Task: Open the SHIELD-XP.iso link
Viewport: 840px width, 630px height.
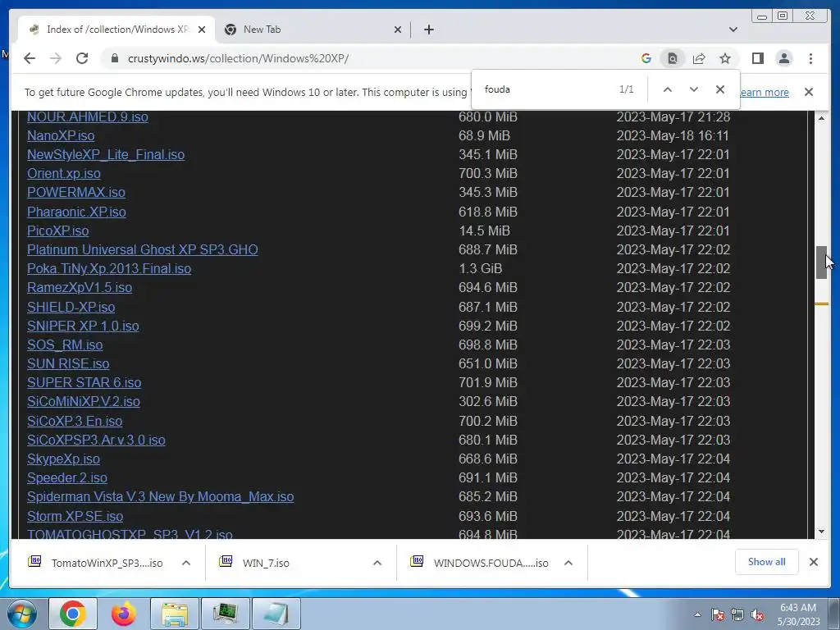Action: 71,307
